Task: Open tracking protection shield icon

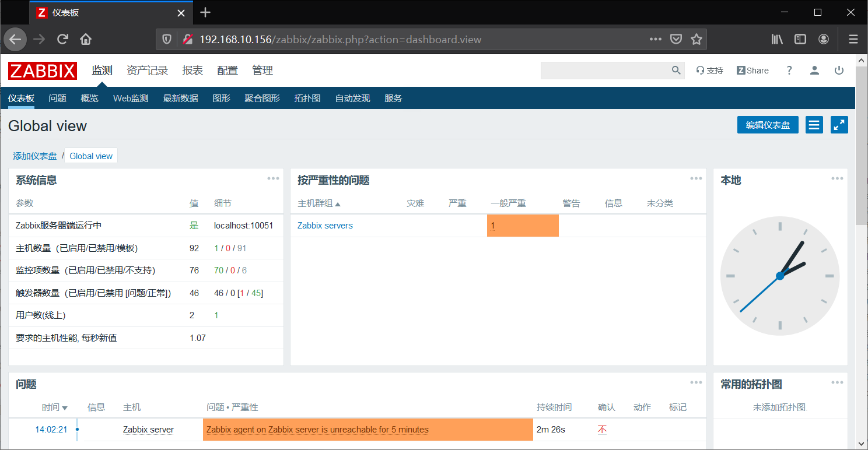Action: tap(167, 40)
